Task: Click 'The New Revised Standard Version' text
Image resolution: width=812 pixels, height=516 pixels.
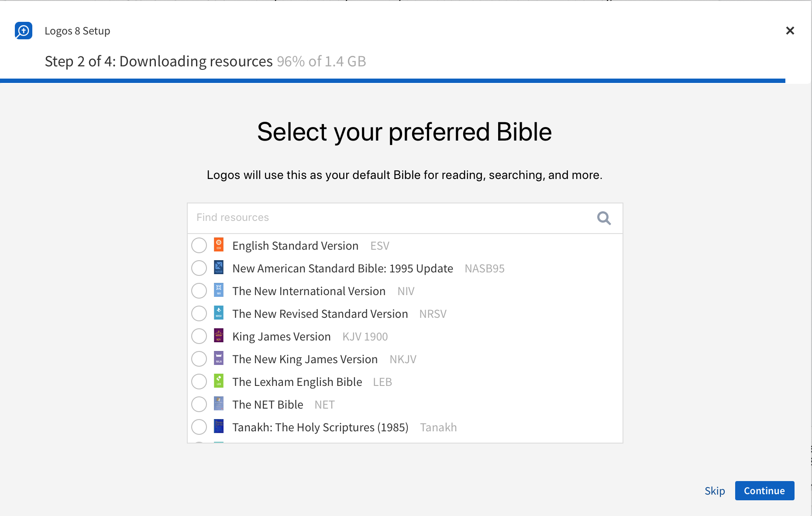Action: tap(320, 314)
